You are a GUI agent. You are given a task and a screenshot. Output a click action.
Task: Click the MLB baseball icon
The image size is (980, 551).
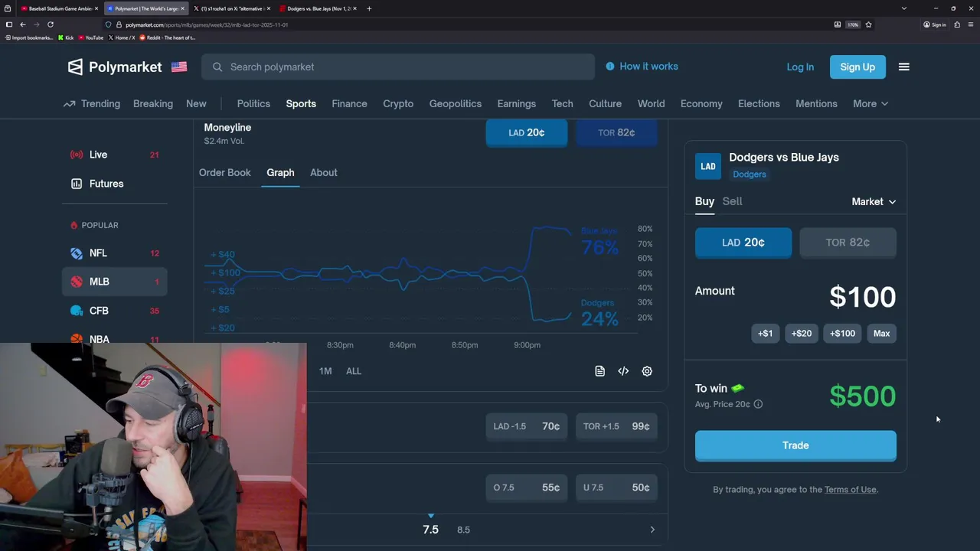pyautogui.click(x=77, y=282)
